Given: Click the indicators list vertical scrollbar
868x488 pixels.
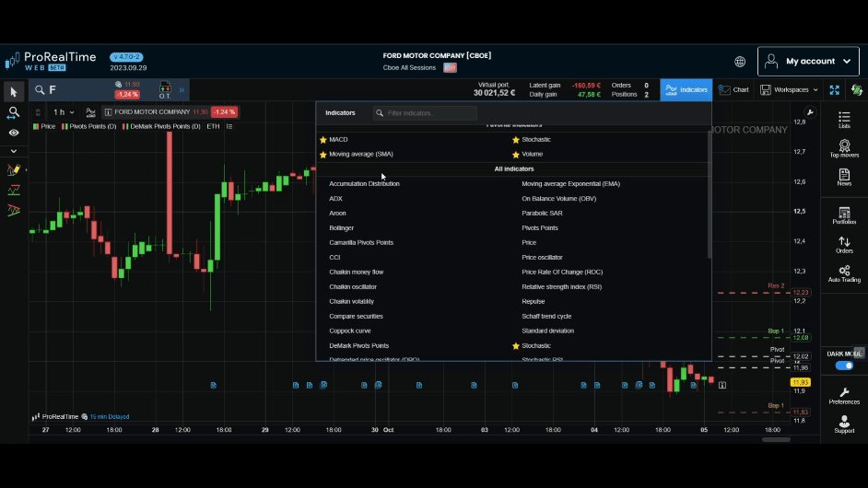Looking at the screenshot, I should point(710,193).
